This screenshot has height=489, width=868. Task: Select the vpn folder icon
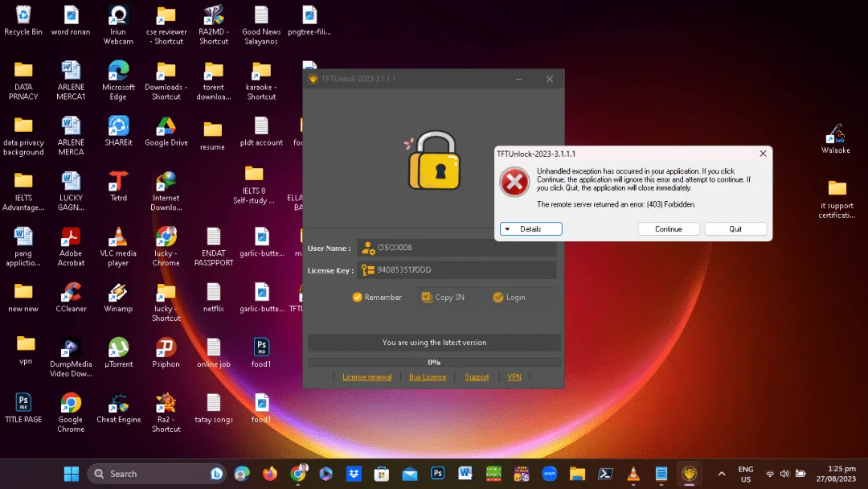tap(26, 350)
